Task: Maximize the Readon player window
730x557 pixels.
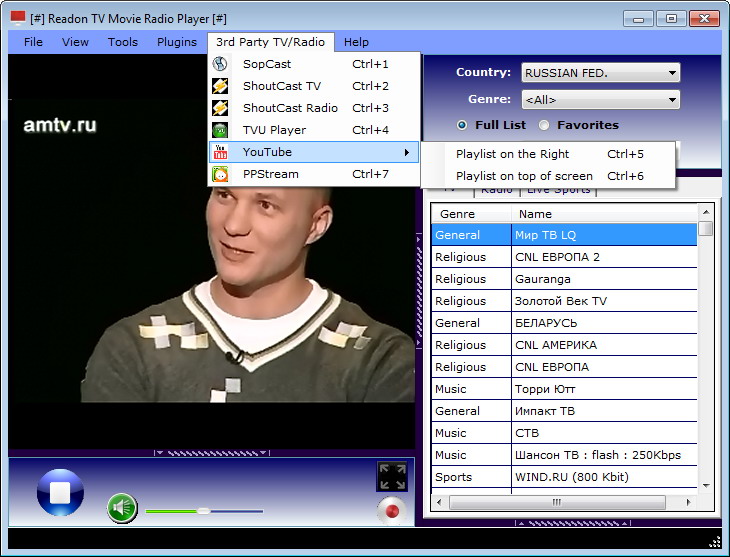Action: 671,19
